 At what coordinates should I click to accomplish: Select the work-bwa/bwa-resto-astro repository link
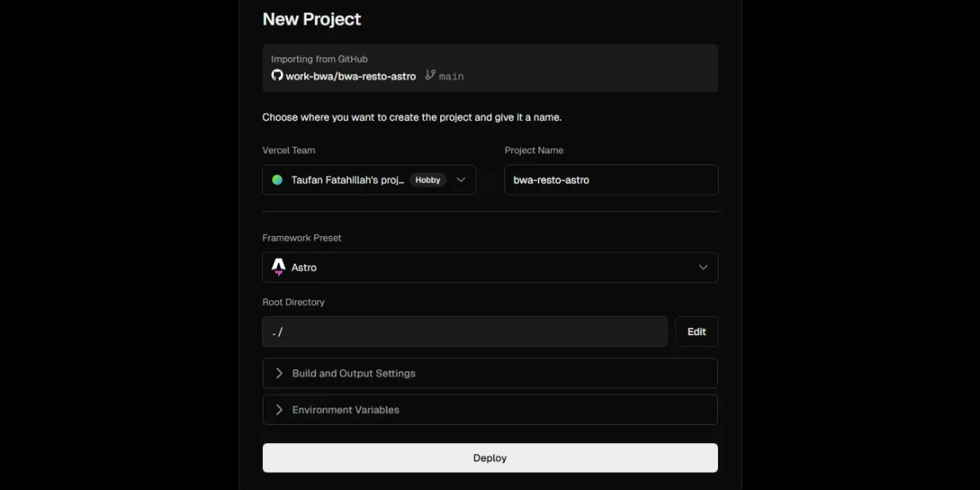[x=350, y=75]
